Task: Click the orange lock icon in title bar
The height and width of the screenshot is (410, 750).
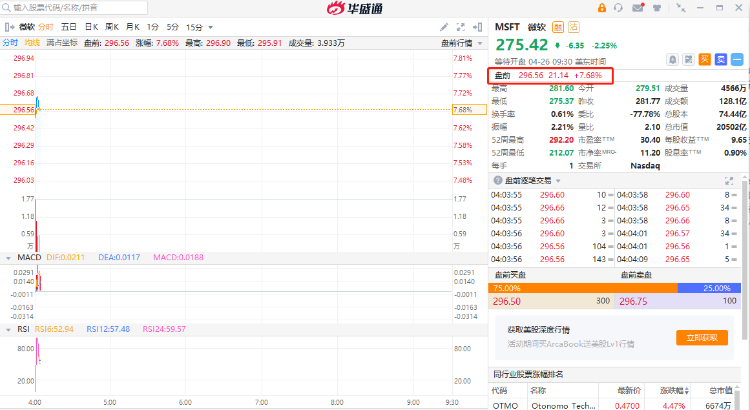Action: tap(602, 8)
